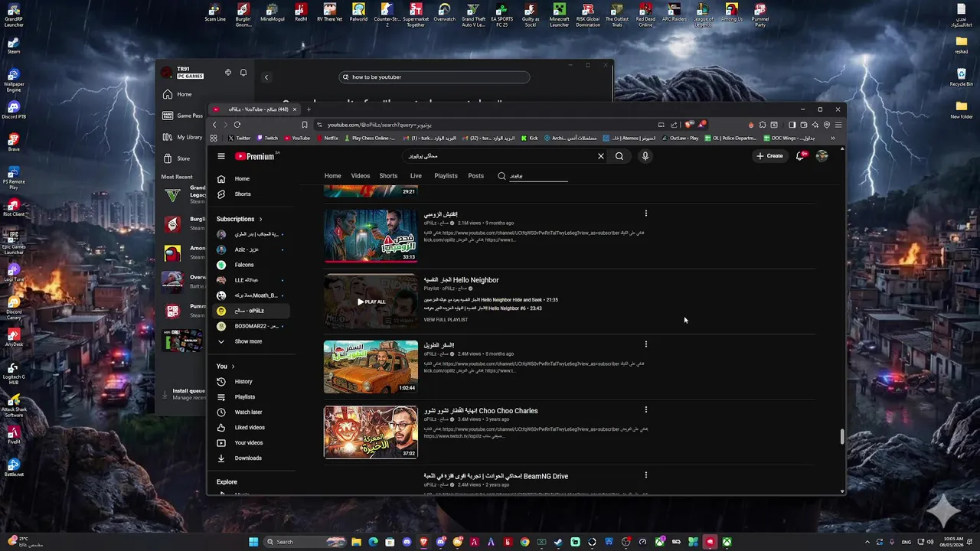
Task: Open BO3OMAR22 subscription channel
Action: click(252, 326)
